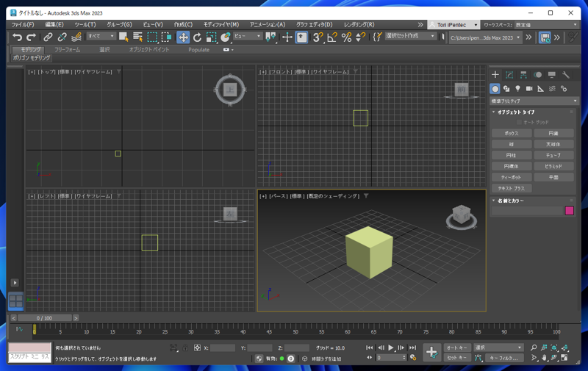Select the Link tool (chain icon)
Viewport: 588px width, 371px height.
coord(48,37)
